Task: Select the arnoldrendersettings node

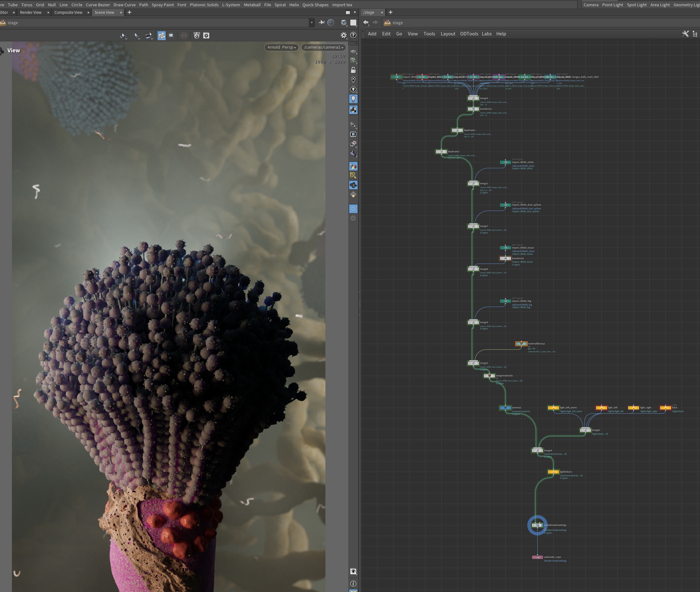Action: (x=537, y=525)
